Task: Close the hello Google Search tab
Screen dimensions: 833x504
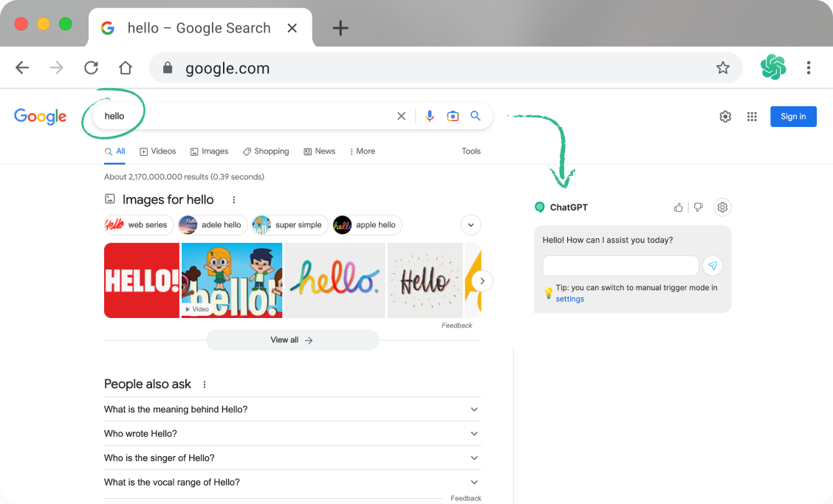Action: click(292, 28)
